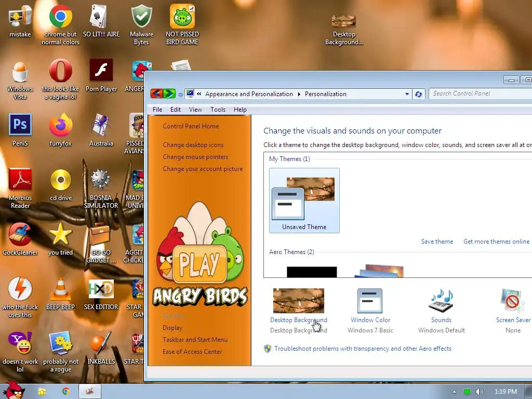Open the Edit menu

point(176,110)
